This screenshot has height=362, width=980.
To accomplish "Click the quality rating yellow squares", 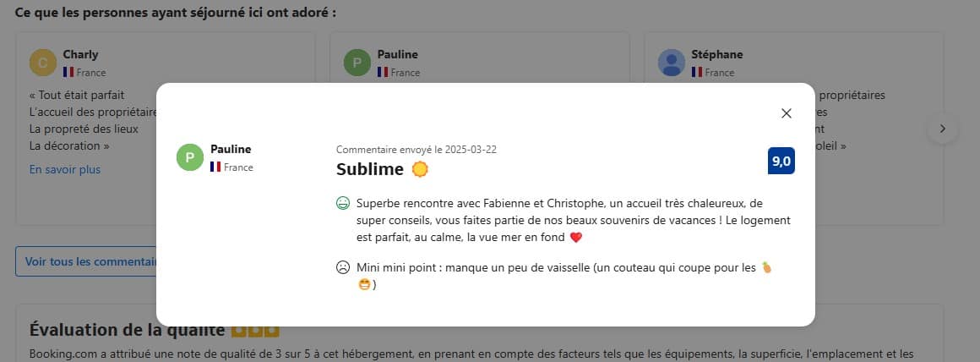I will [x=255, y=330].
